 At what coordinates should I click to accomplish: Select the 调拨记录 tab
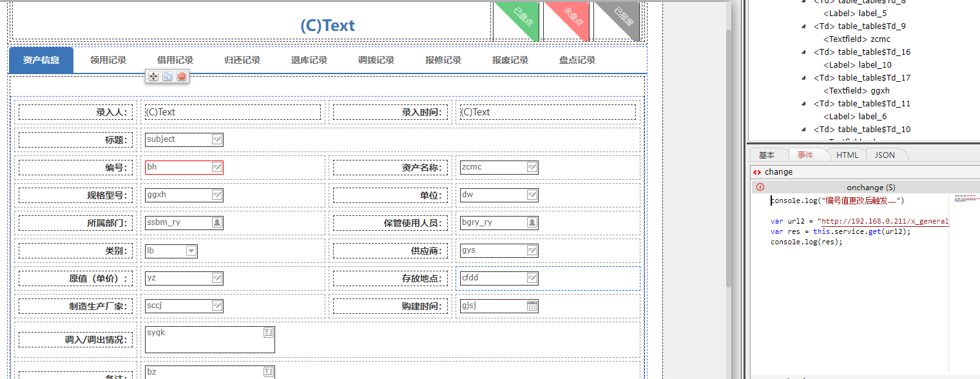click(x=376, y=60)
